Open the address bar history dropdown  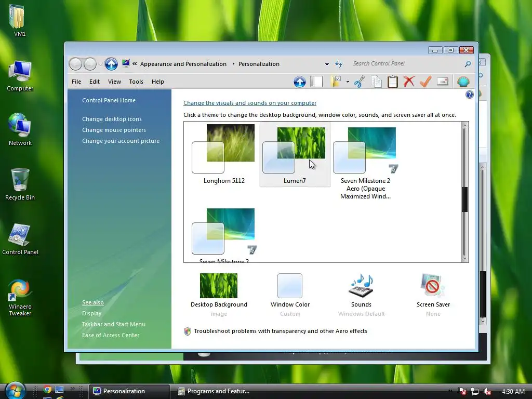click(x=327, y=64)
